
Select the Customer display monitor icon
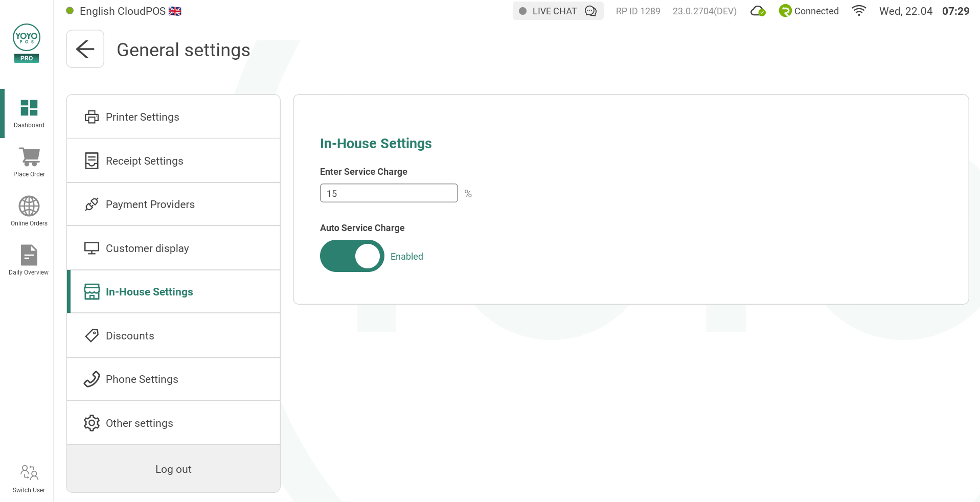click(92, 248)
